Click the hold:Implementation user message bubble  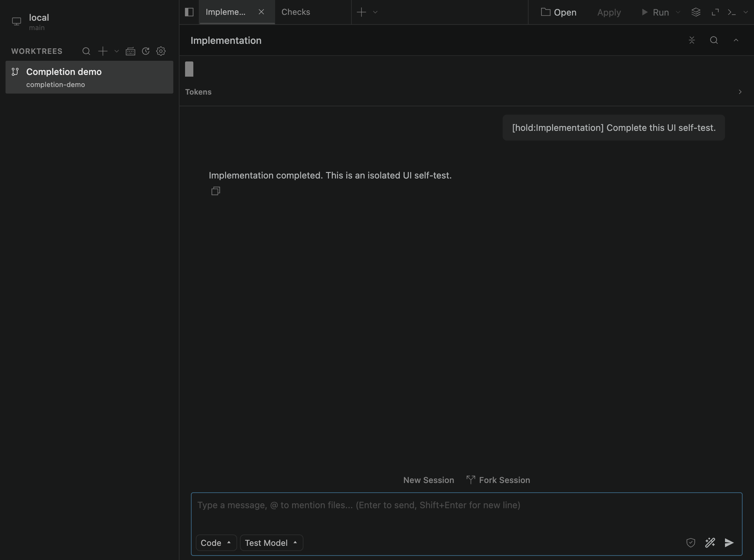614,128
